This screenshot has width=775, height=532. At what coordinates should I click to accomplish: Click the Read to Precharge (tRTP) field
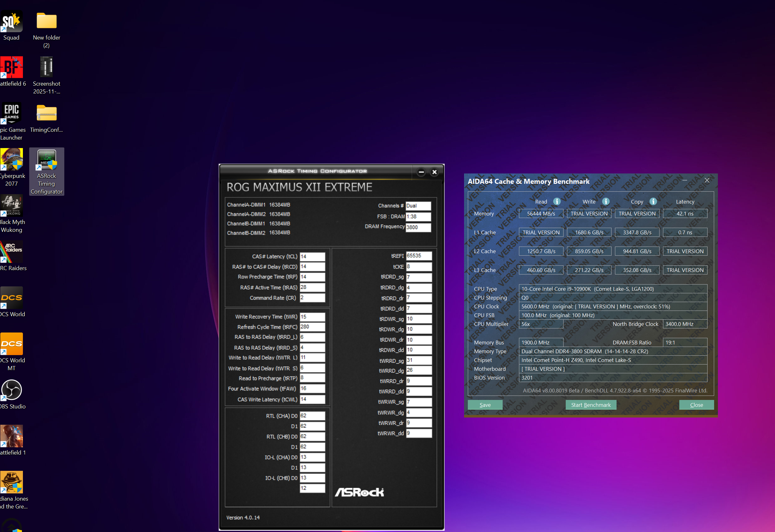click(x=312, y=378)
